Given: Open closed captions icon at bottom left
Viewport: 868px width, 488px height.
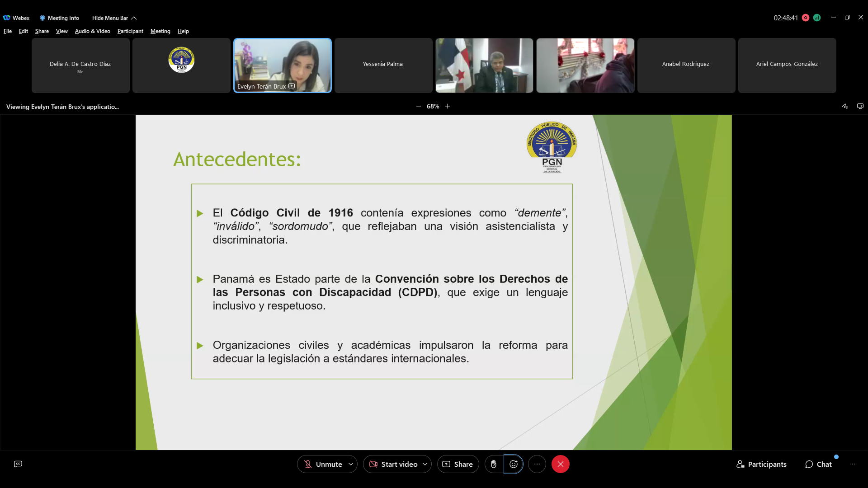Looking at the screenshot, I should point(18,464).
